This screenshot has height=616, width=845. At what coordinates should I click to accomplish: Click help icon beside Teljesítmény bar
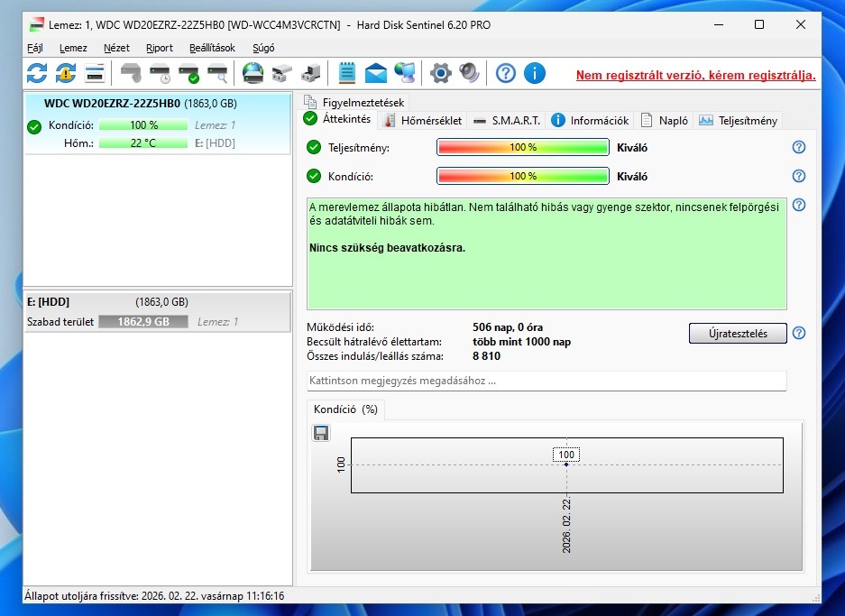pyautogui.click(x=799, y=147)
